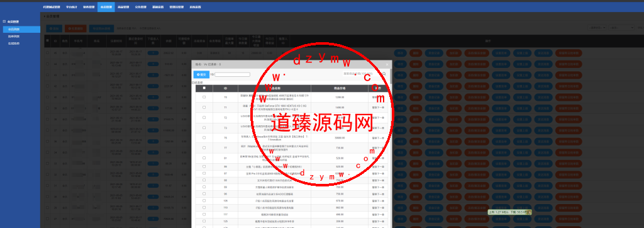Check the box for product ID 71

click(x=204, y=107)
